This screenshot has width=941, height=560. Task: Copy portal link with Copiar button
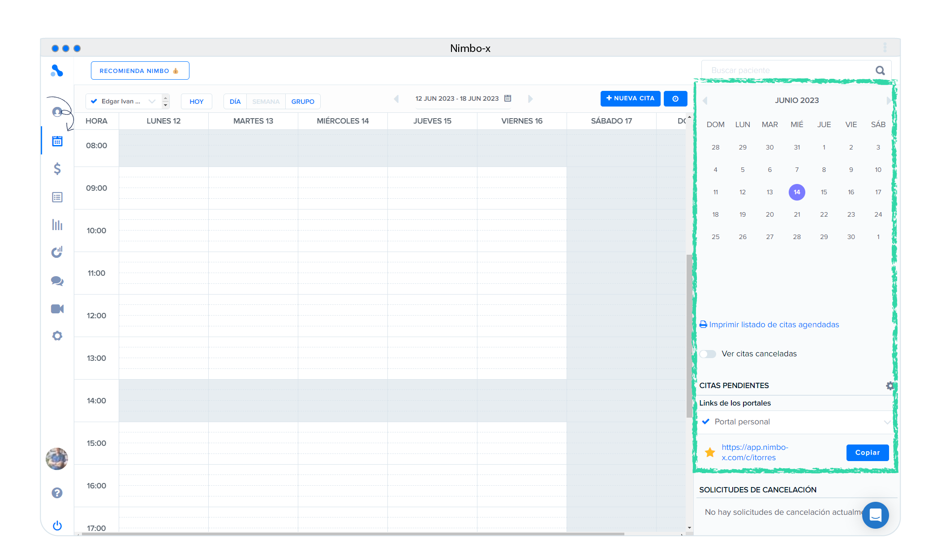point(867,453)
